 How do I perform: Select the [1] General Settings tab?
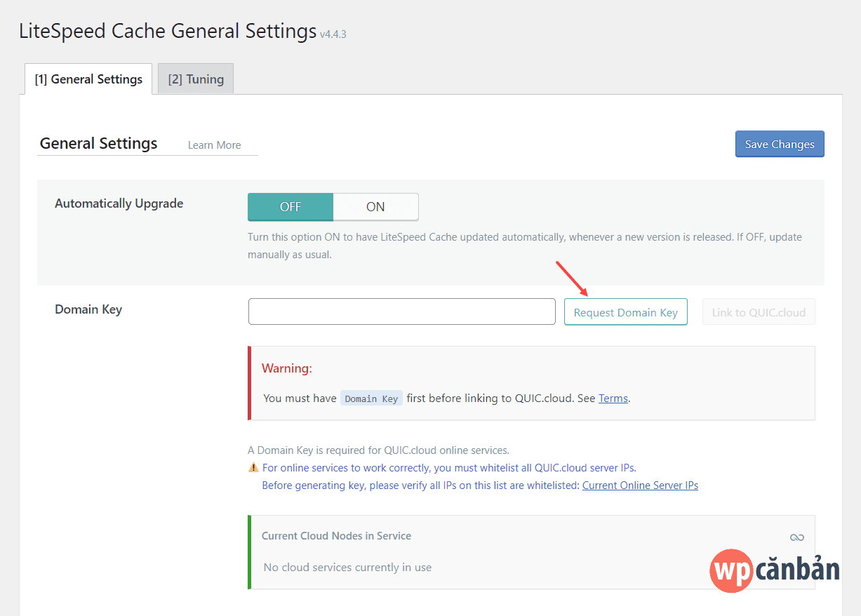(88, 79)
